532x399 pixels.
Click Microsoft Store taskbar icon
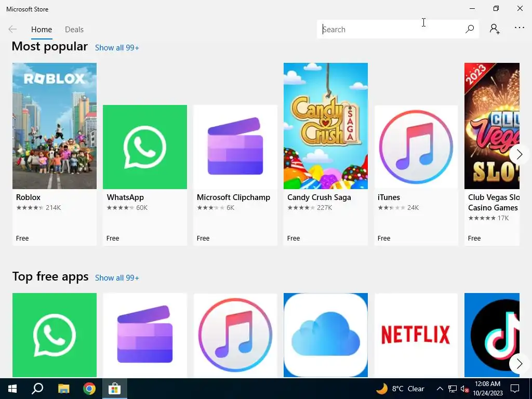click(115, 389)
